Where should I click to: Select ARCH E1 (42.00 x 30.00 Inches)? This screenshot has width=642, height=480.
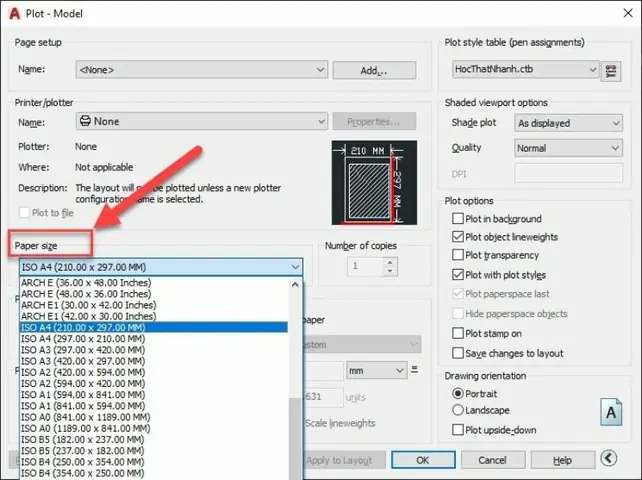[154, 316]
